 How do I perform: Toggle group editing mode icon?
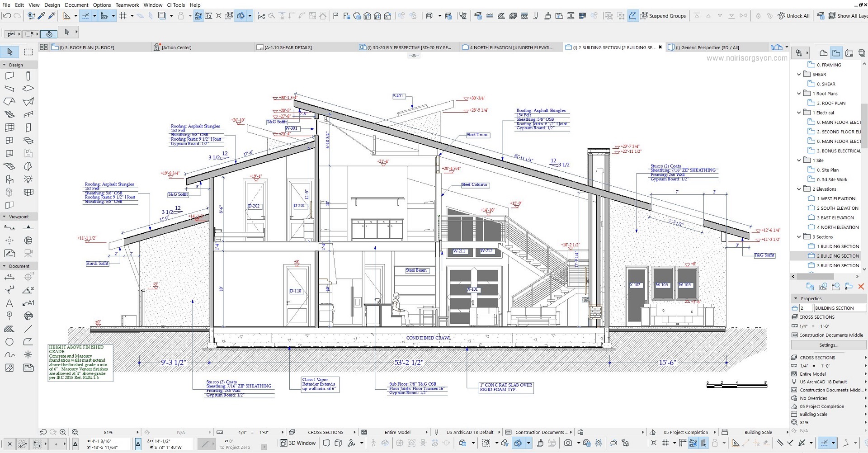click(632, 16)
